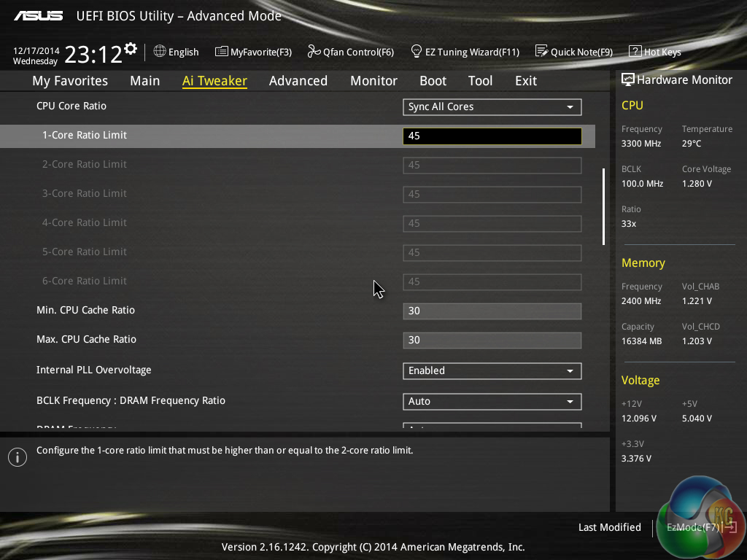747x560 pixels.
Task: Edit the 1-Core Ratio Limit field
Action: (492, 136)
